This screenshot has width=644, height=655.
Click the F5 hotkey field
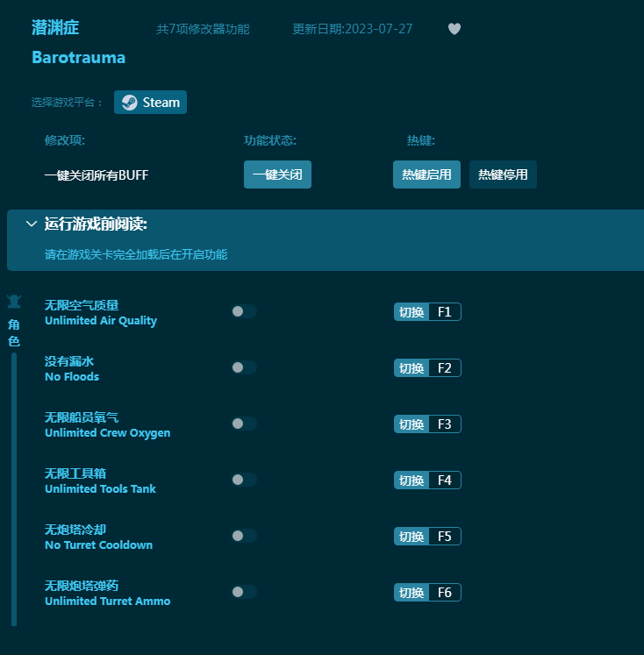click(x=445, y=537)
